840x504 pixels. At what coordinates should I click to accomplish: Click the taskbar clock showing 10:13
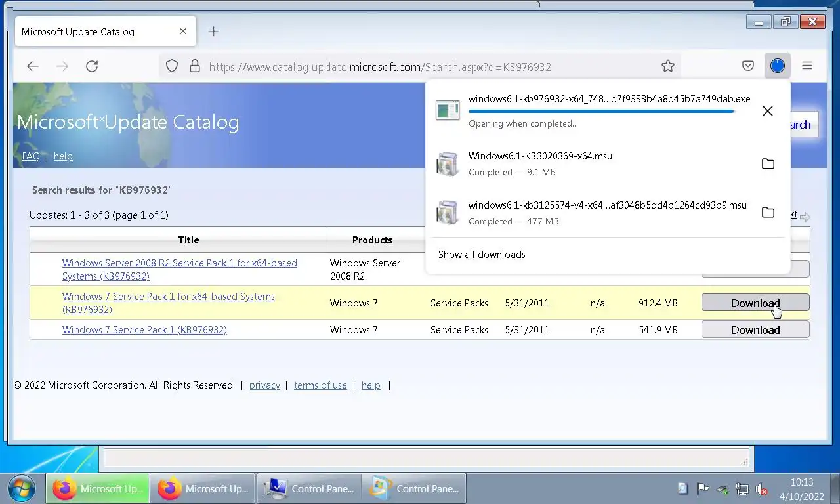point(802,489)
